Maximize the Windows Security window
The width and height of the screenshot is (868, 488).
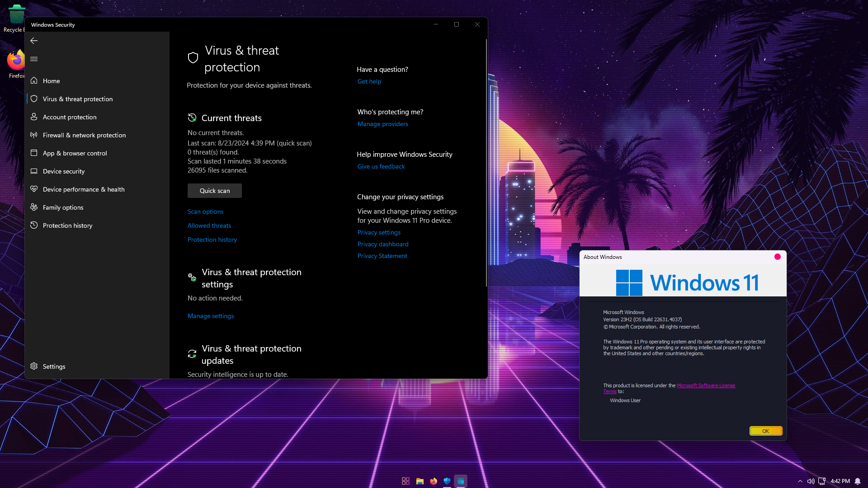pos(457,24)
